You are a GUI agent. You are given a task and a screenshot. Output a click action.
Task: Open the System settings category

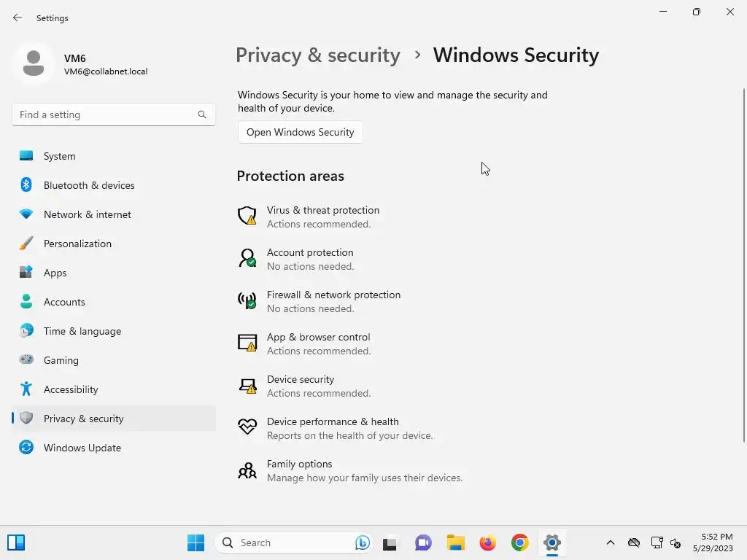coord(59,156)
